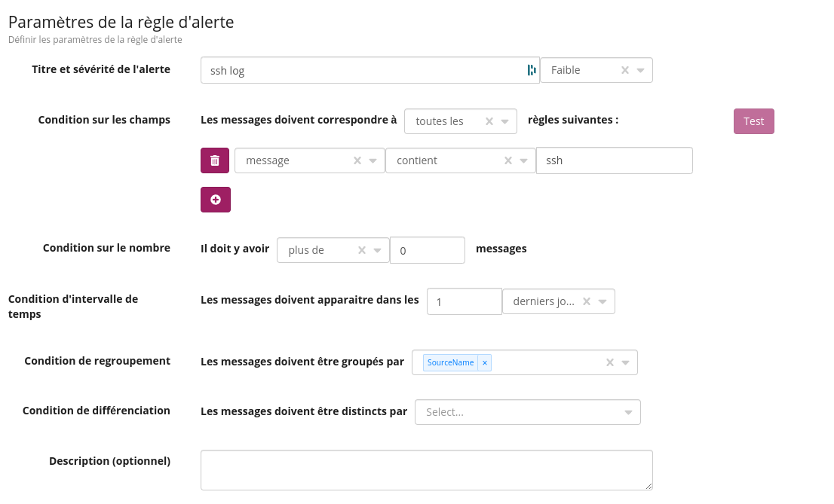This screenshot has height=504, width=834.
Task: Click inside the optional Description textarea
Action: [x=426, y=470]
